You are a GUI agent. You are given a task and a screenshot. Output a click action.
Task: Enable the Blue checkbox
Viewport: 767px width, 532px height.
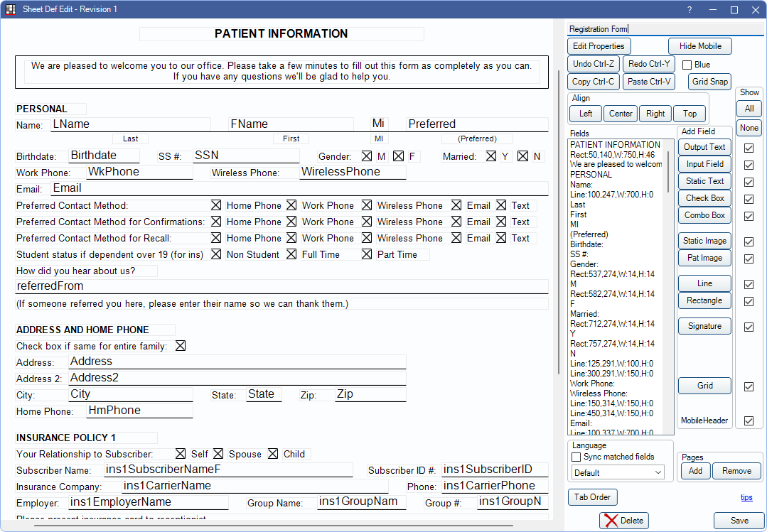[687, 65]
